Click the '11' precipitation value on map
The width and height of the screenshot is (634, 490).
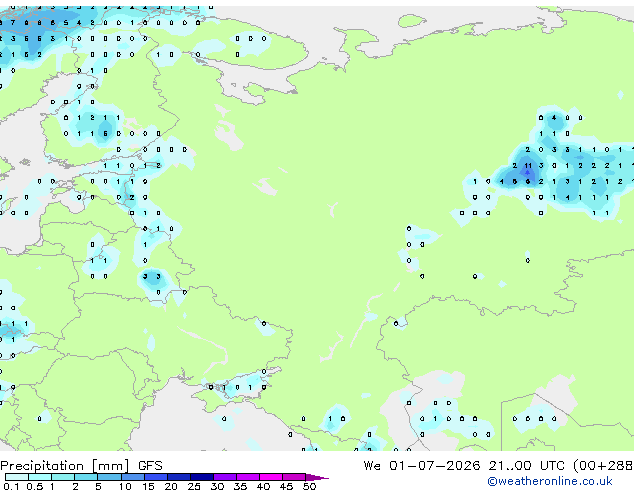528,166
